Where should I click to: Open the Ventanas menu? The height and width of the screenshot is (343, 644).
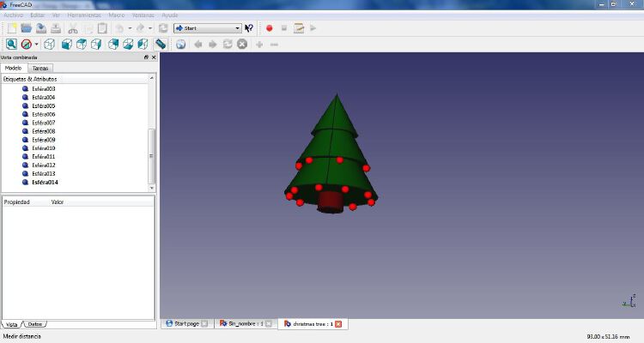(x=143, y=15)
